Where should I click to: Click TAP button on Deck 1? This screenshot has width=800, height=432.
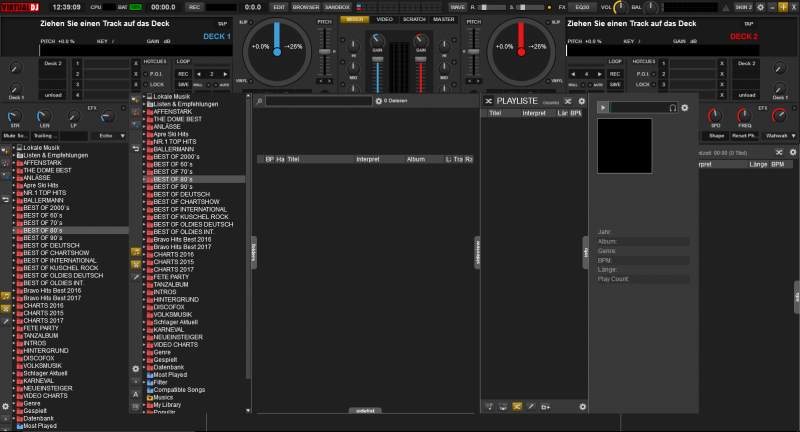click(x=222, y=23)
